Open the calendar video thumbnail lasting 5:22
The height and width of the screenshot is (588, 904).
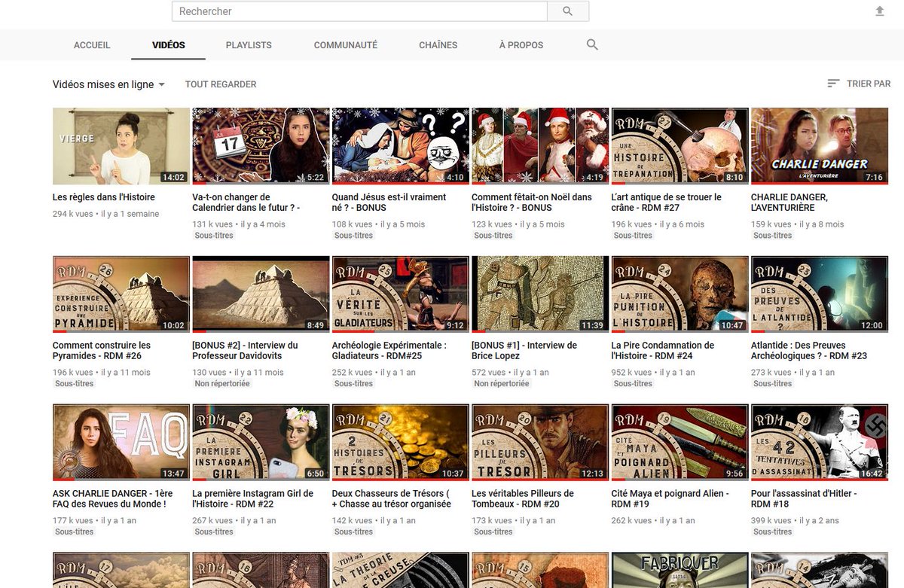(261, 146)
